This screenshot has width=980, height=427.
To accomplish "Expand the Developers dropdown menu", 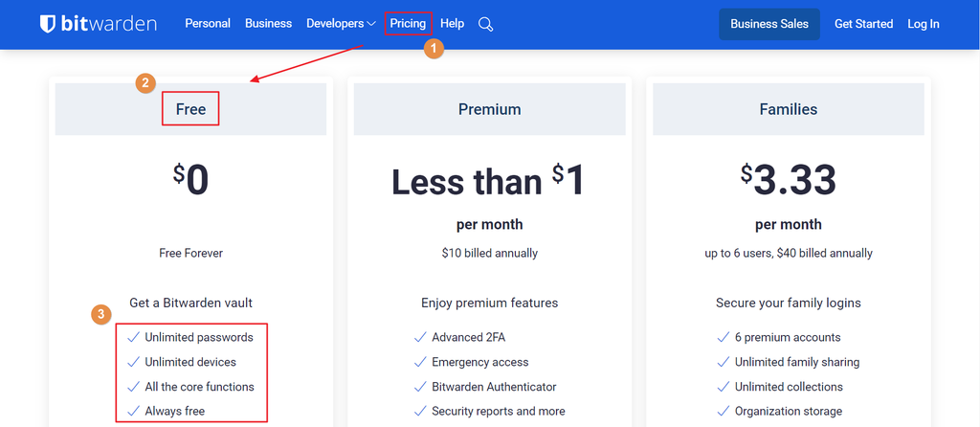I will (341, 24).
